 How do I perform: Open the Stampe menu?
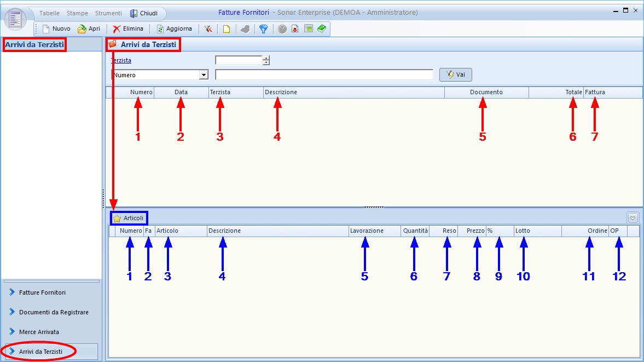77,13
